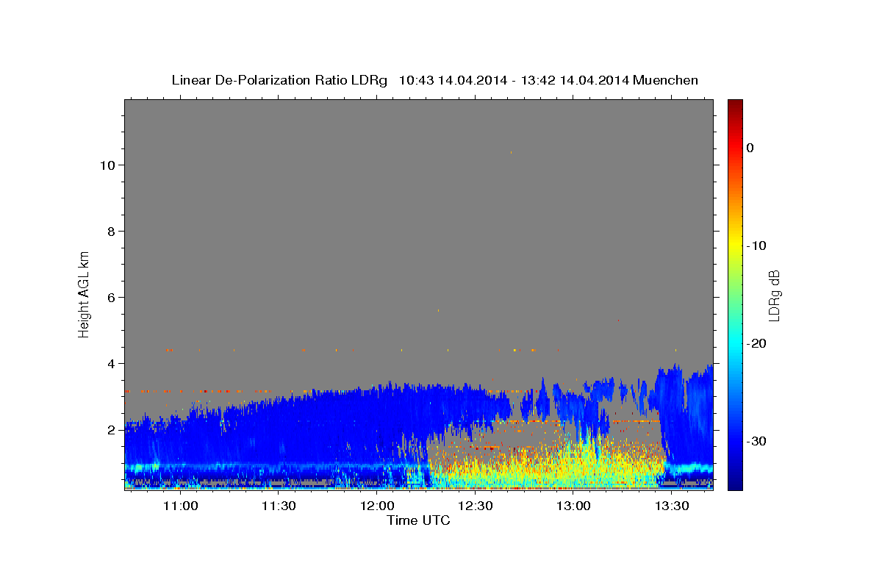Click the height tick label 4
Screen dimensions: 882x588
[111, 364]
